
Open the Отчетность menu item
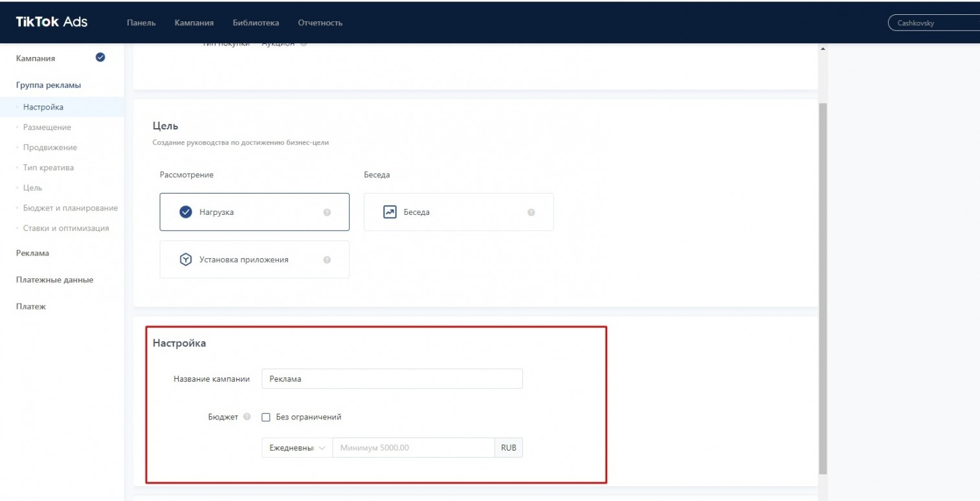pos(320,23)
